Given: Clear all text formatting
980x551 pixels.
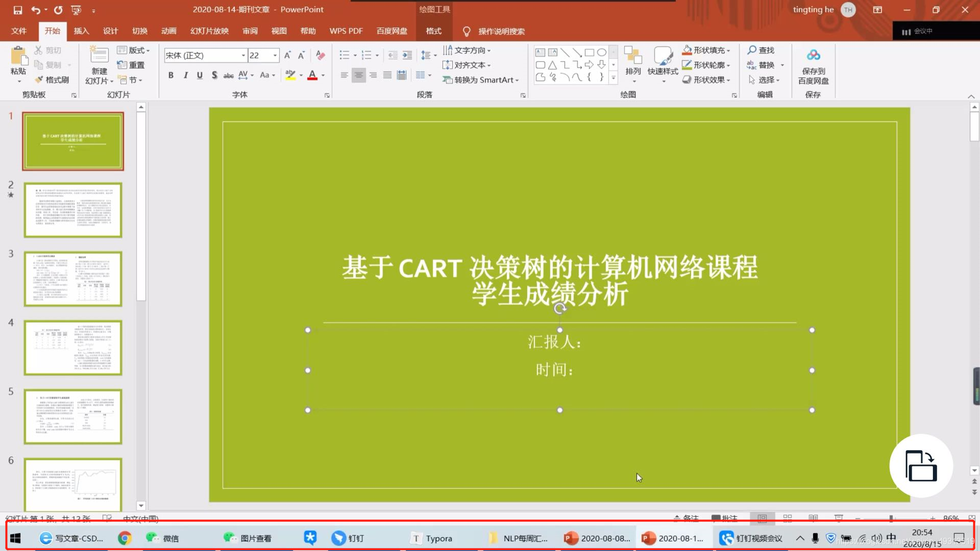Looking at the screenshot, I should pyautogui.click(x=321, y=55).
